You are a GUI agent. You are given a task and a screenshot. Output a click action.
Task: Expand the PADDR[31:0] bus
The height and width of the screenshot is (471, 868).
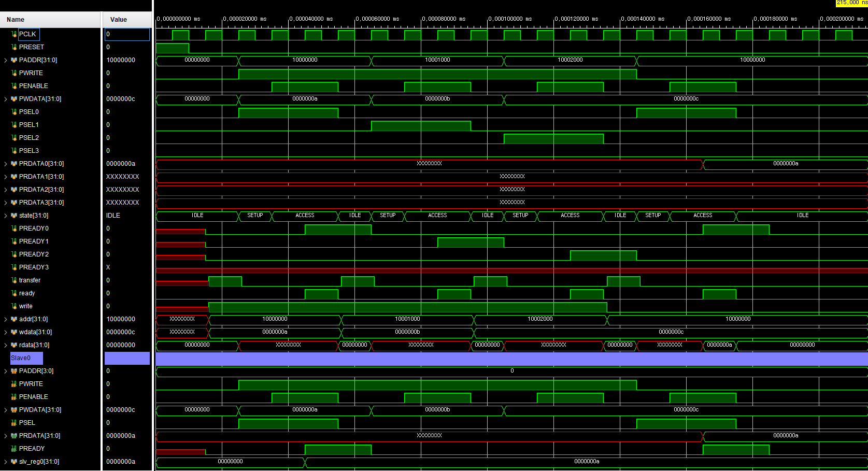point(5,60)
